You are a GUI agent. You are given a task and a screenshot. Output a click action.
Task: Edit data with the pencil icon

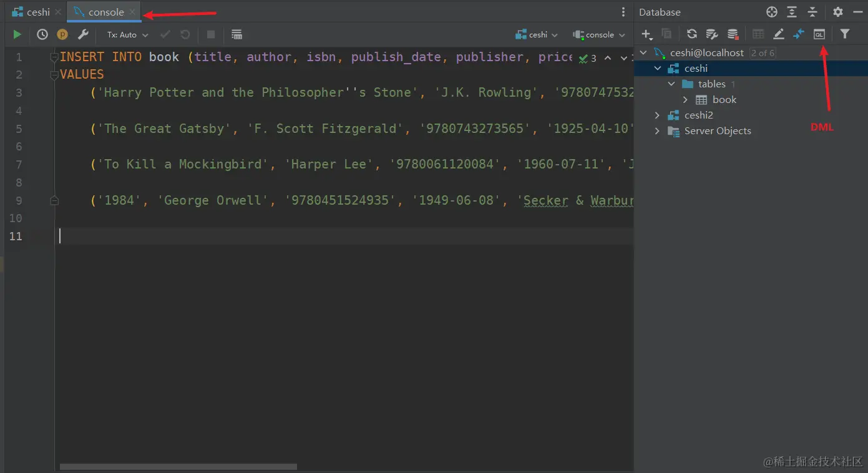pyautogui.click(x=778, y=34)
